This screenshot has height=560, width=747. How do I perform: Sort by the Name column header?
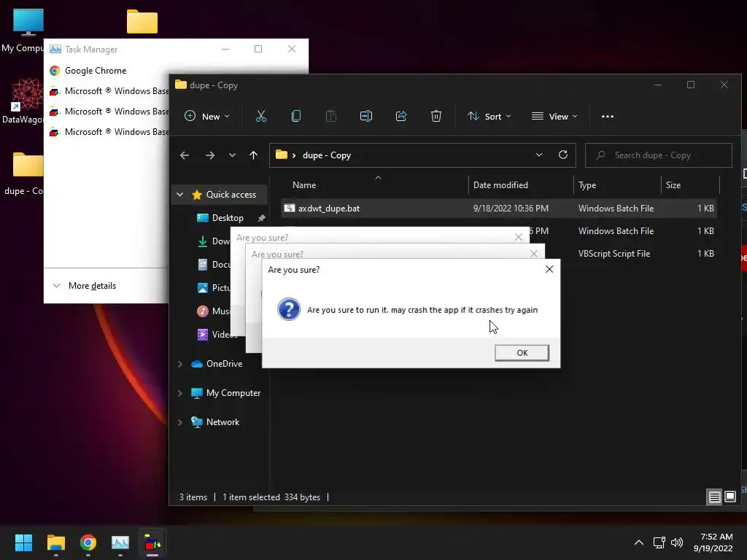pyautogui.click(x=304, y=185)
